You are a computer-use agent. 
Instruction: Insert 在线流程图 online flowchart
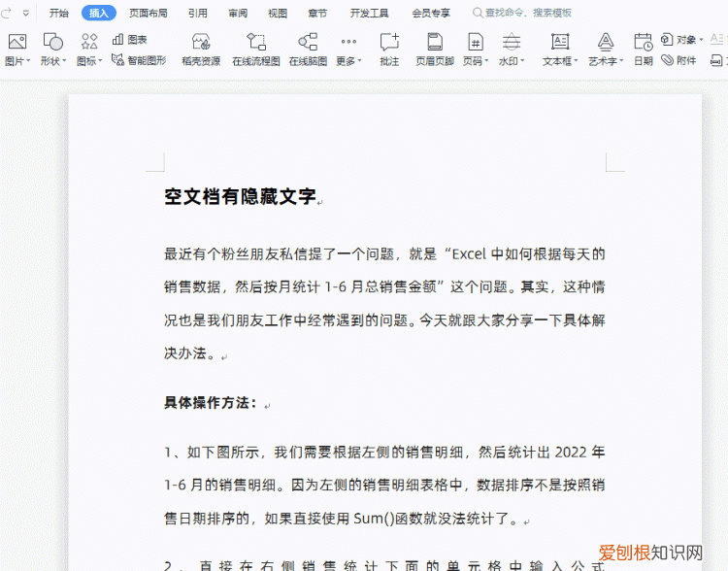click(256, 50)
